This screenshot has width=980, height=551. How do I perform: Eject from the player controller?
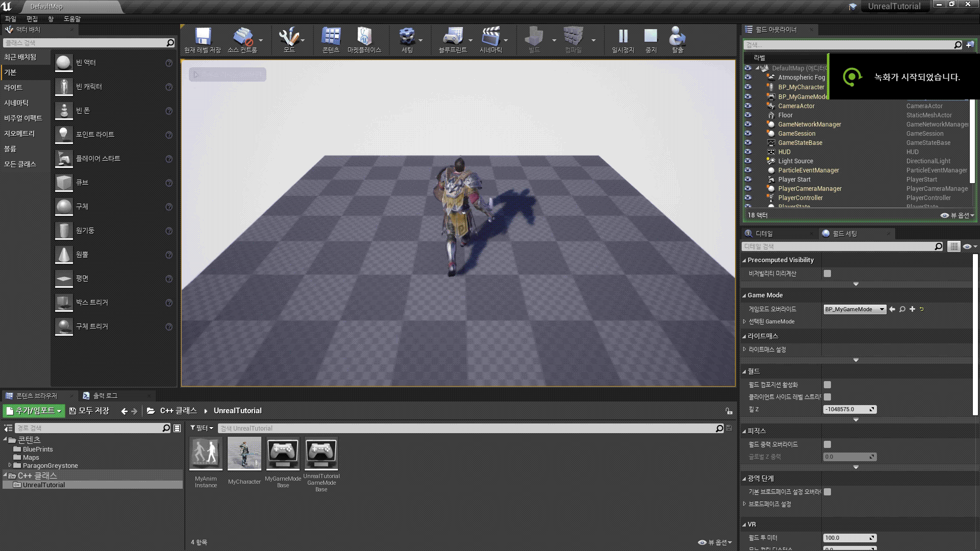pyautogui.click(x=677, y=40)
